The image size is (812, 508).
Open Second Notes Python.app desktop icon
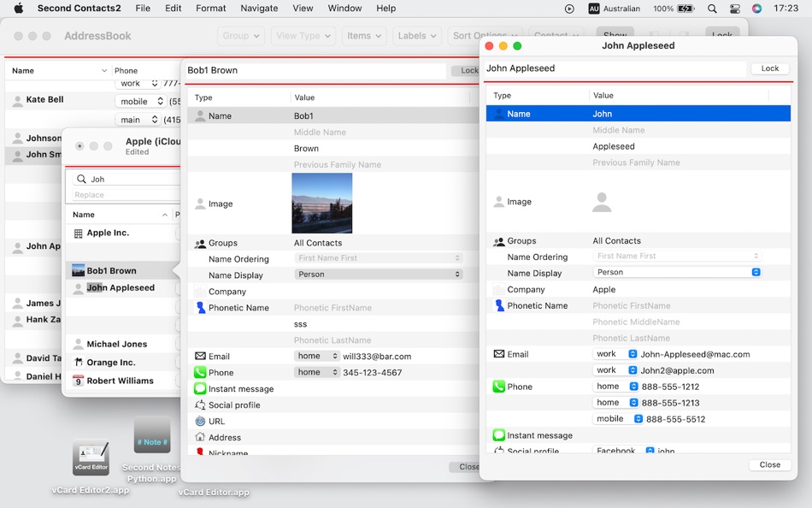tap(152, 435)
